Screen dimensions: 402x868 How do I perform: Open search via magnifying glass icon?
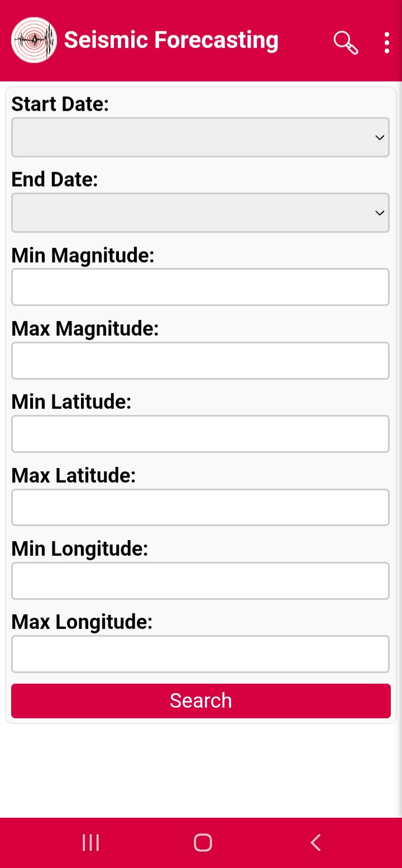(346, 42)
